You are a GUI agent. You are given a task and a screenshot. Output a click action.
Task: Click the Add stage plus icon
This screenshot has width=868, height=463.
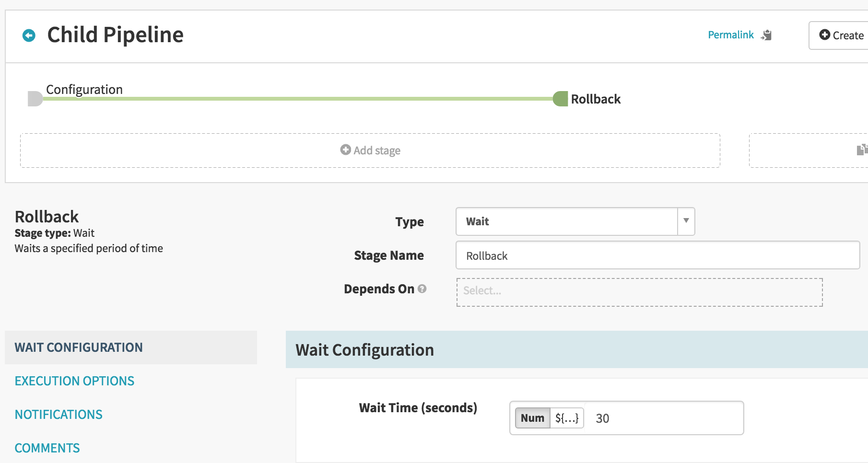345,150
